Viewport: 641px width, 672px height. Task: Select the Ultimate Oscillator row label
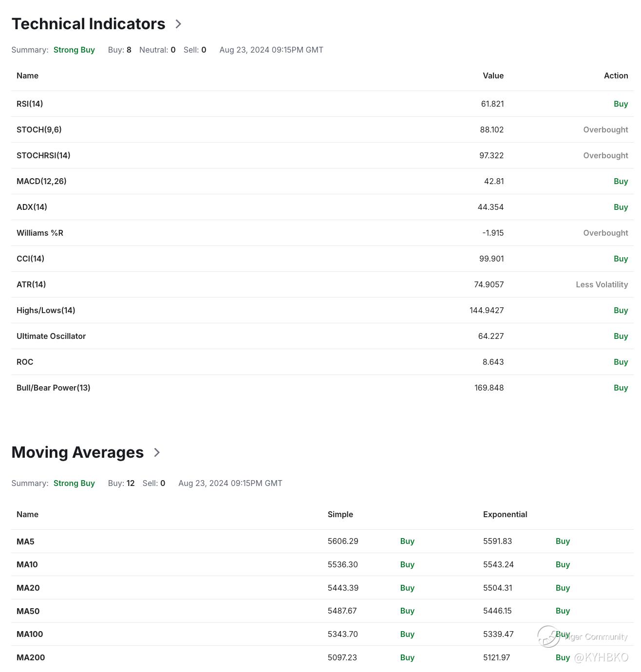[x=51, y=336]
